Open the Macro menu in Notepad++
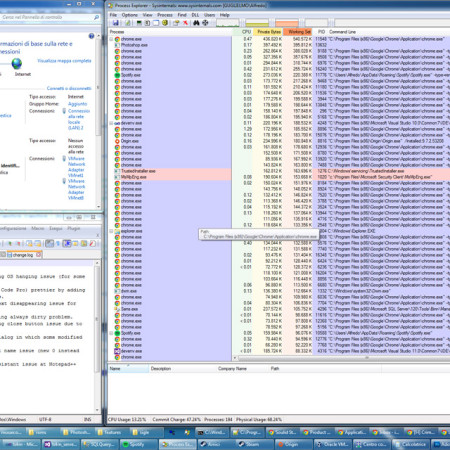Screen dimensions: 450x450 pyautogui.click(x=38, y=228)
